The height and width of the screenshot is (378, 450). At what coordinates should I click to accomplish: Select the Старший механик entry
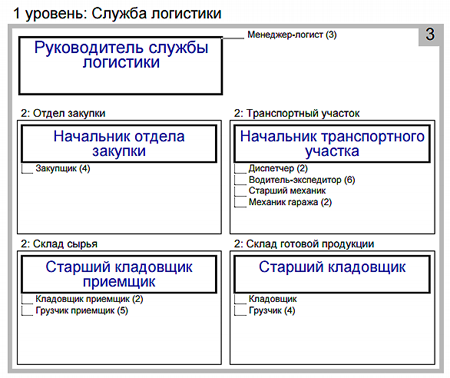287,191
